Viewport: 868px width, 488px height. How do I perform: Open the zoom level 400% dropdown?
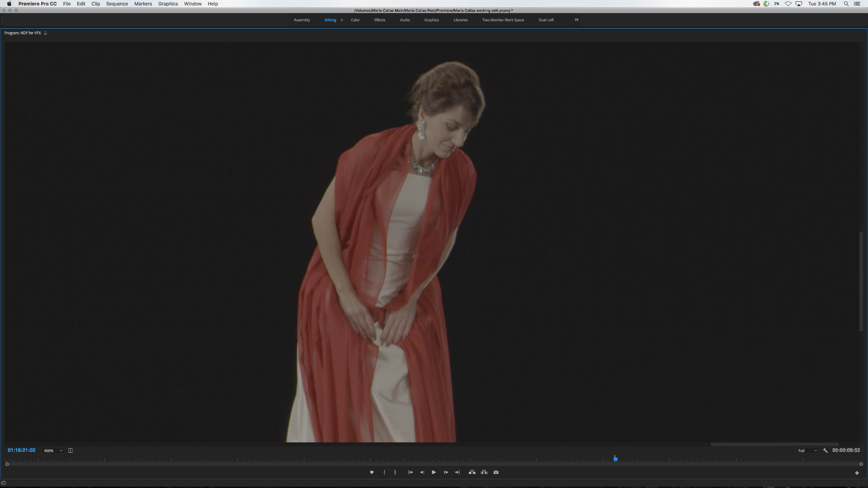pos(53,450)
